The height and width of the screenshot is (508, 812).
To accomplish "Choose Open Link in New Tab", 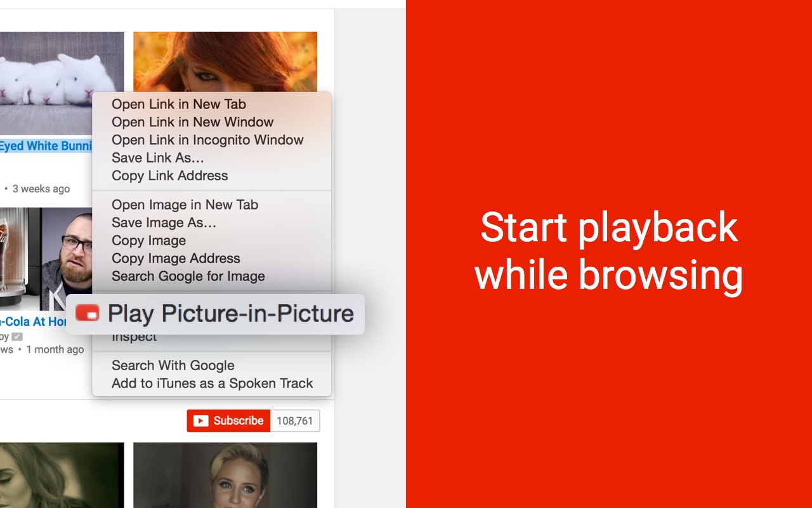I will (x=178, y=104).
